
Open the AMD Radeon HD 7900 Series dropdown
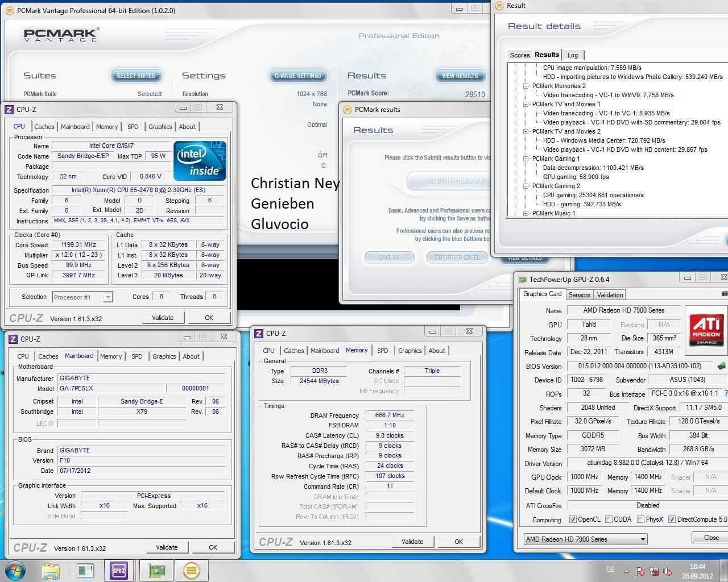coord(585,539)
